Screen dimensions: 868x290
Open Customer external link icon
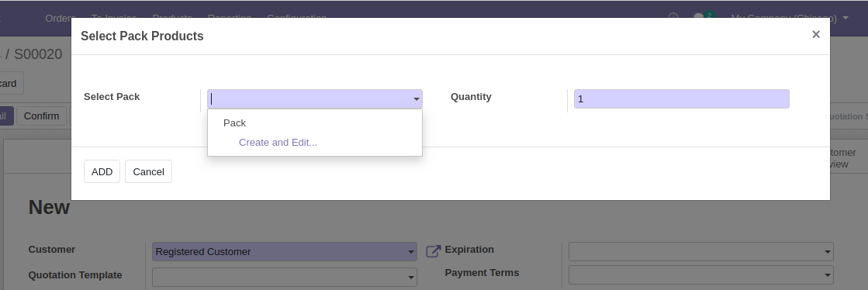(x=434, y=251)
